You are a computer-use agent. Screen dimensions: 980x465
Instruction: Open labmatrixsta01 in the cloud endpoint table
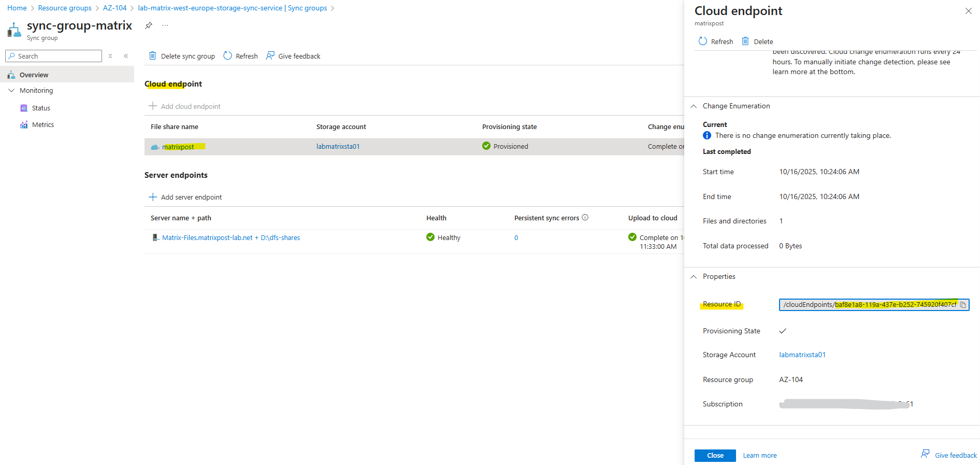click(x=338, y=146)
